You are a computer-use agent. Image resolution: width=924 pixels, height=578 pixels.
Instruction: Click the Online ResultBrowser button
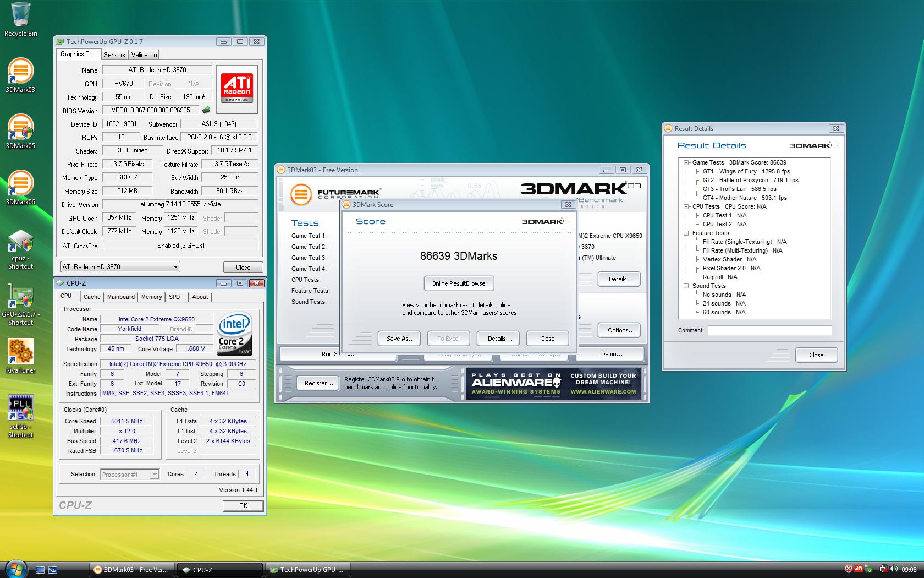click(x=459, y=283)
